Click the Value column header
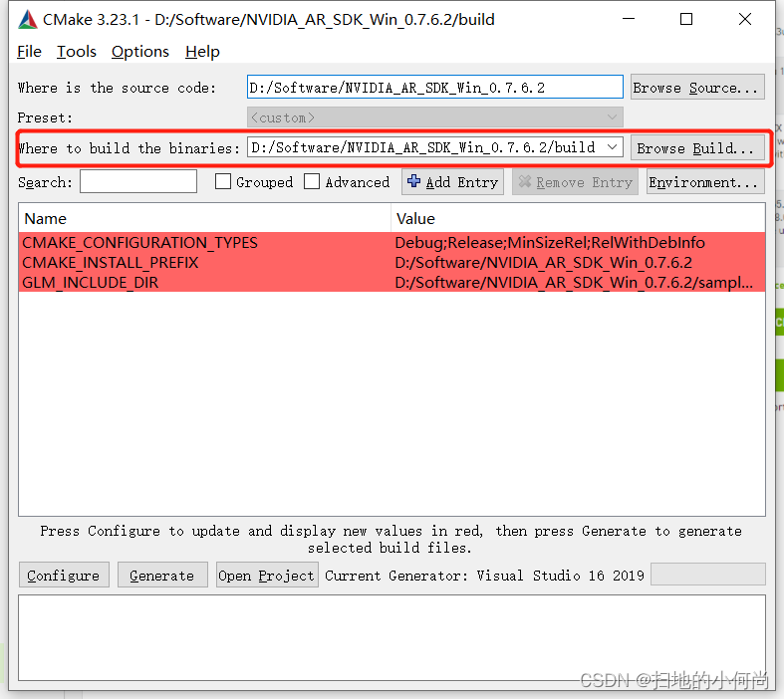 (578, 218)
